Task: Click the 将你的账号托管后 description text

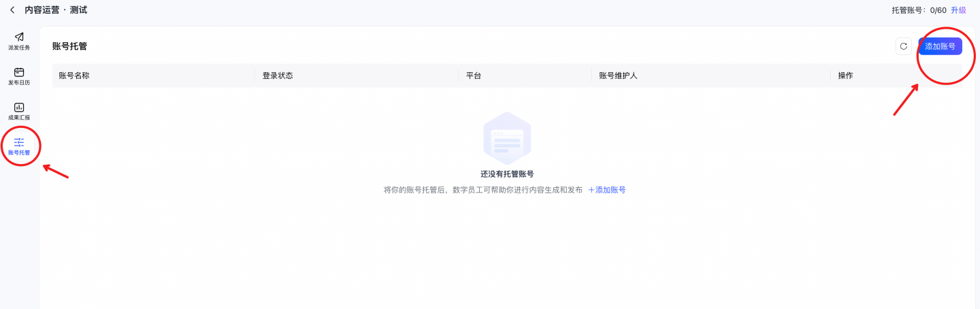Action: 483,190
